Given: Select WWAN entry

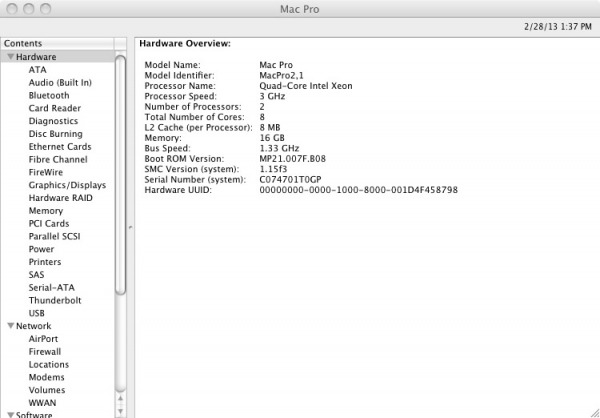Looking at the screenshot, I should (x=42, y=403).
